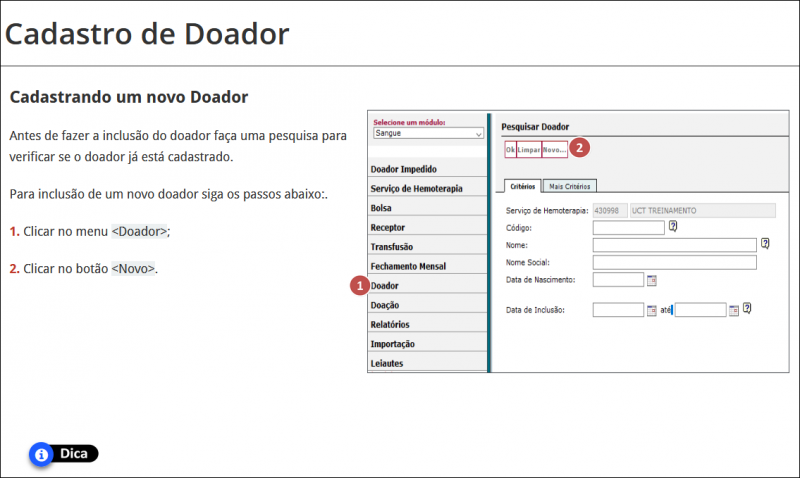Viewport: 800px width, 478px height.
Task: Open the Relatórios menu
Action: [428, 324]
